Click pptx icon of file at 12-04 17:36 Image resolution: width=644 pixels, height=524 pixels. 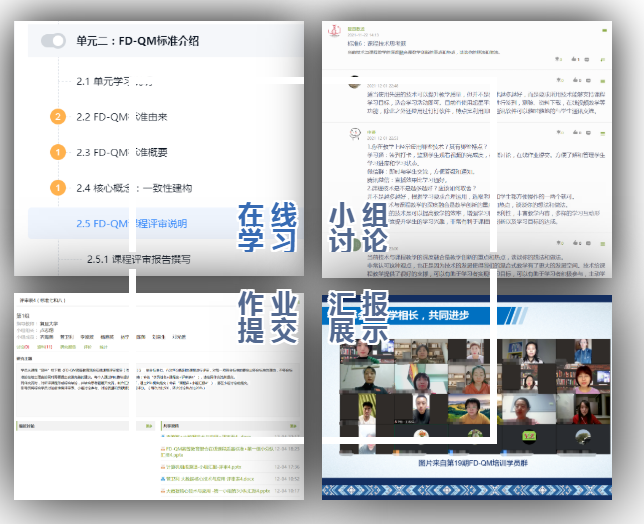click(x=163, y=467)
